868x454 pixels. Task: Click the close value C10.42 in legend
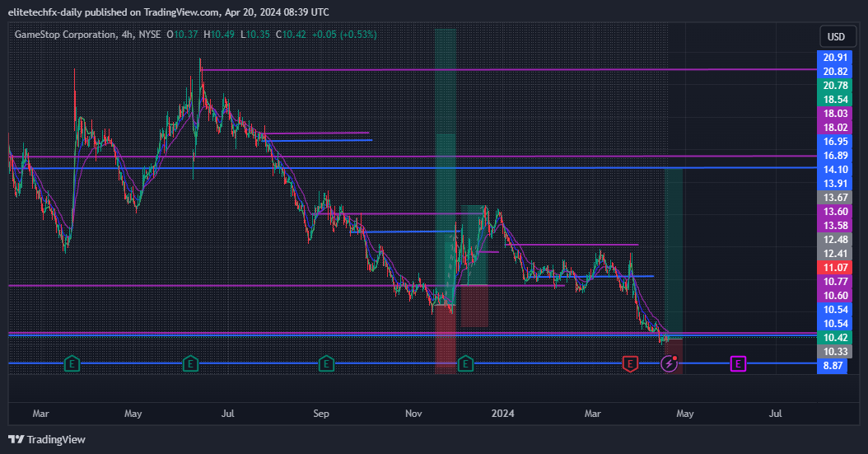click(291, 35)
